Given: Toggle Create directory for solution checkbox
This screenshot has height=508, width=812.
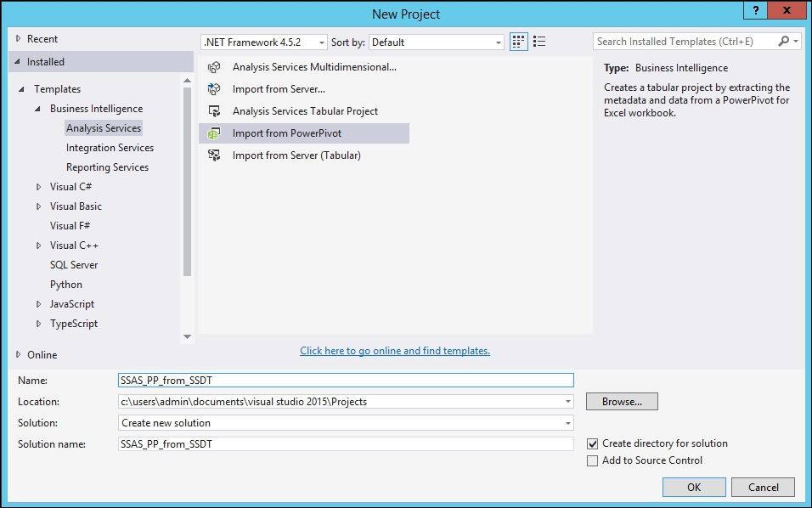Looking at the screenshot, I should point(592,443).
